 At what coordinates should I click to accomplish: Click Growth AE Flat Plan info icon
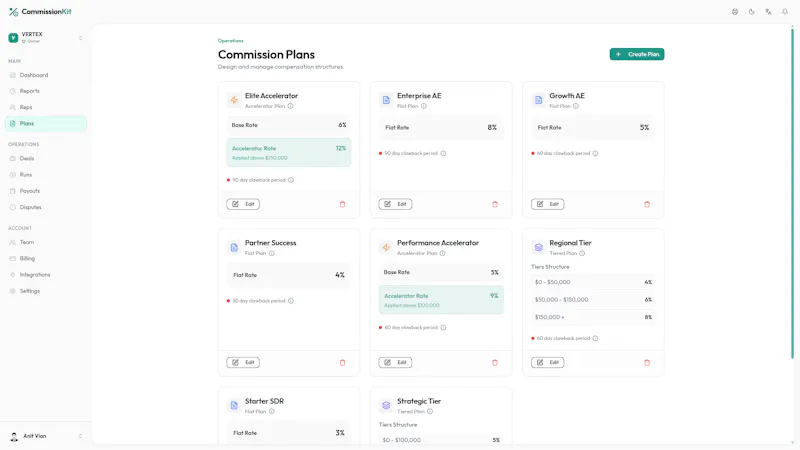tap(576, 106)
